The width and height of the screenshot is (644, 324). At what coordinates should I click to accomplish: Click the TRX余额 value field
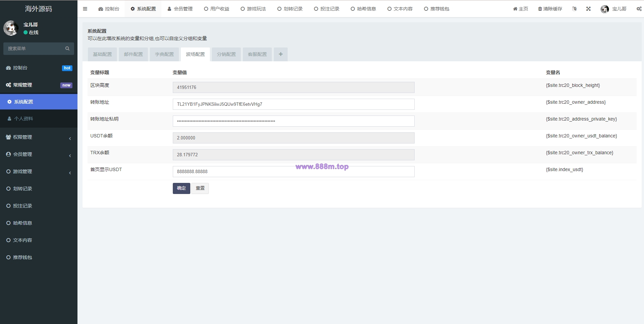293,155
